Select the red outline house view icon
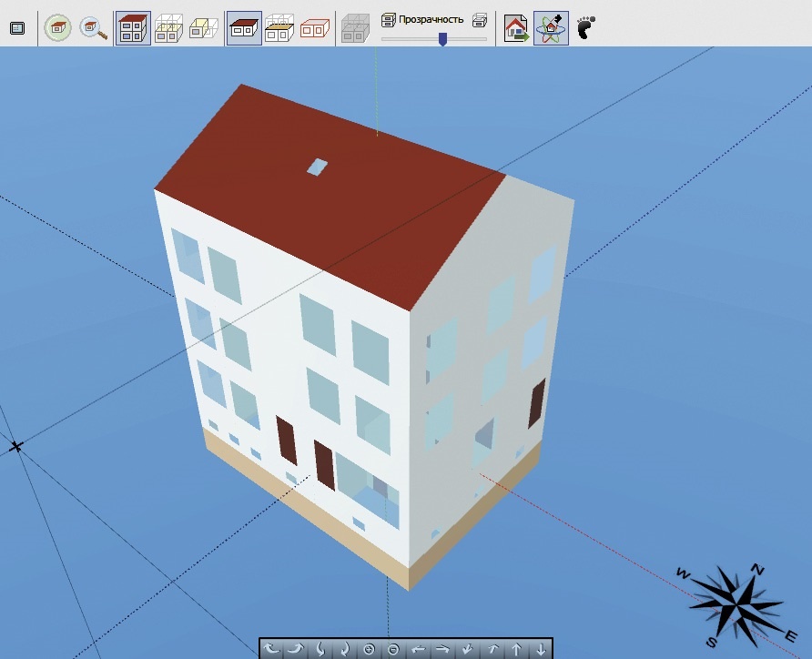This screenshot has width=812, height=659. (x=315, y=28)
